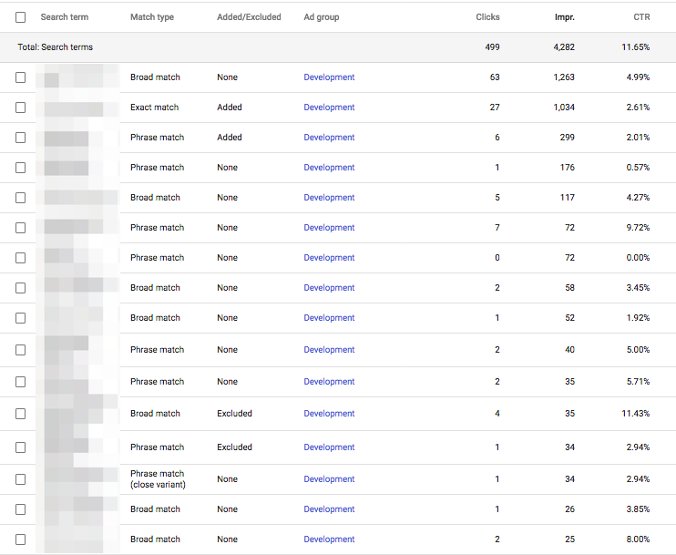Select checkbox for row with 299 impressions

coord(20,138)
